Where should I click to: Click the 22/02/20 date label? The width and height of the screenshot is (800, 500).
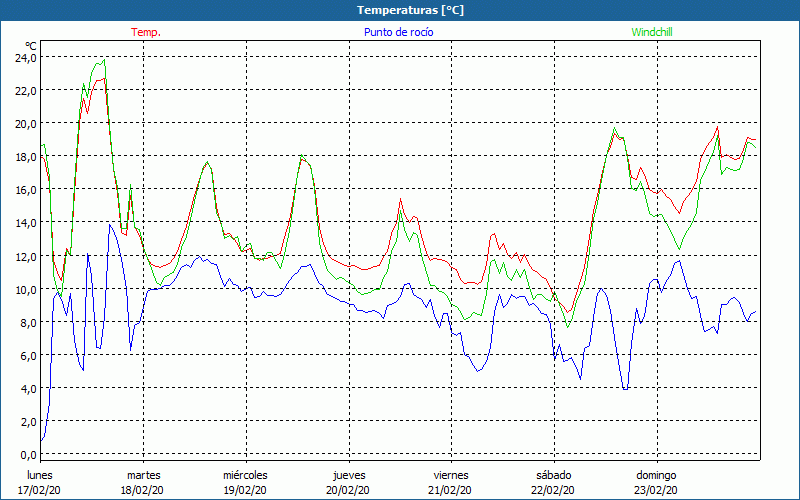pos(553,490)
